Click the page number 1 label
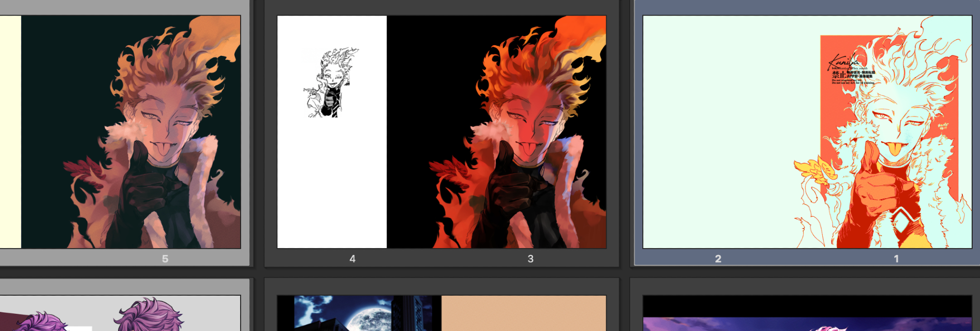The height and width of the screenshot is (331, 980). (x=896, y=259)
